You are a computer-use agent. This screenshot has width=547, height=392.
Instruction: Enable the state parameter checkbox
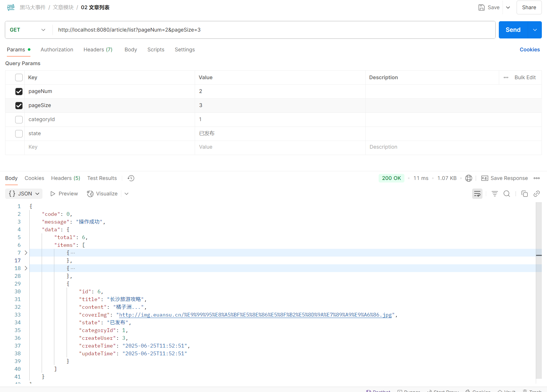(x=19, y=134)
